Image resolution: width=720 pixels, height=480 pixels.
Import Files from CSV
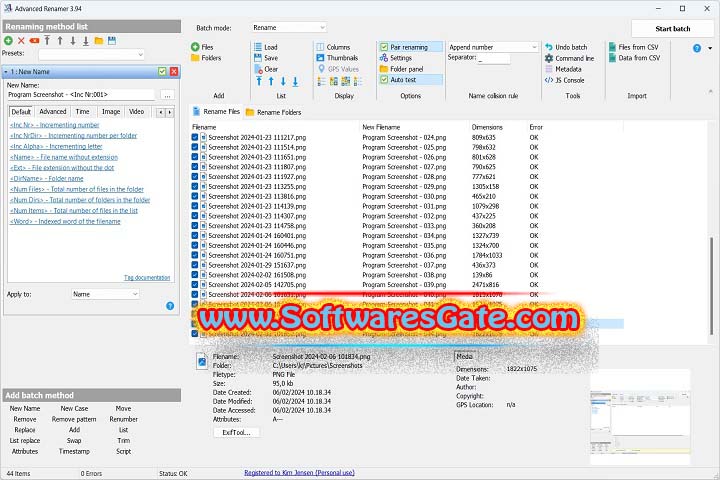tap(634, 47)
